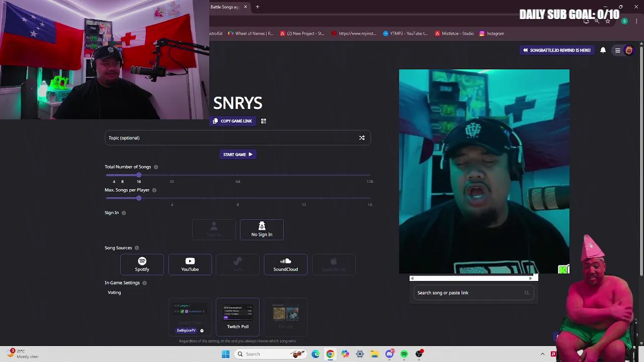This screenshot has height=362, width=644.
Task: Open the Song Sources info icon
Action: [x=137, y=248]
